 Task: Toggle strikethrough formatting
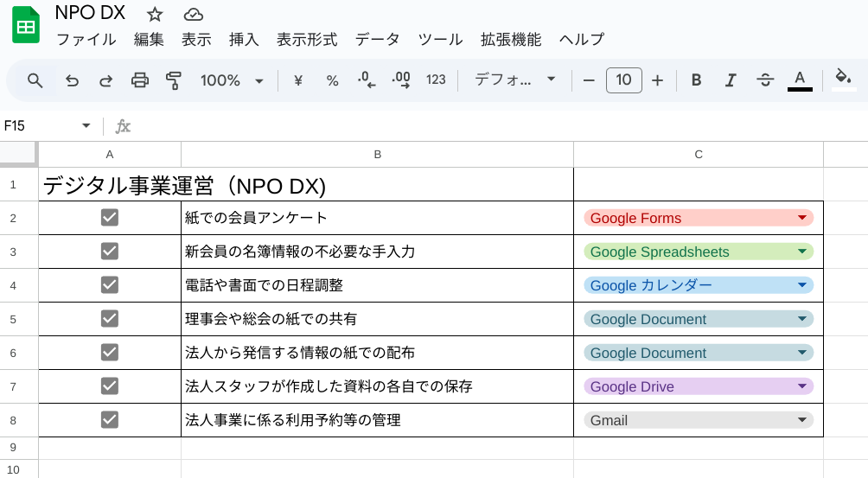click(x=765, y=80)
